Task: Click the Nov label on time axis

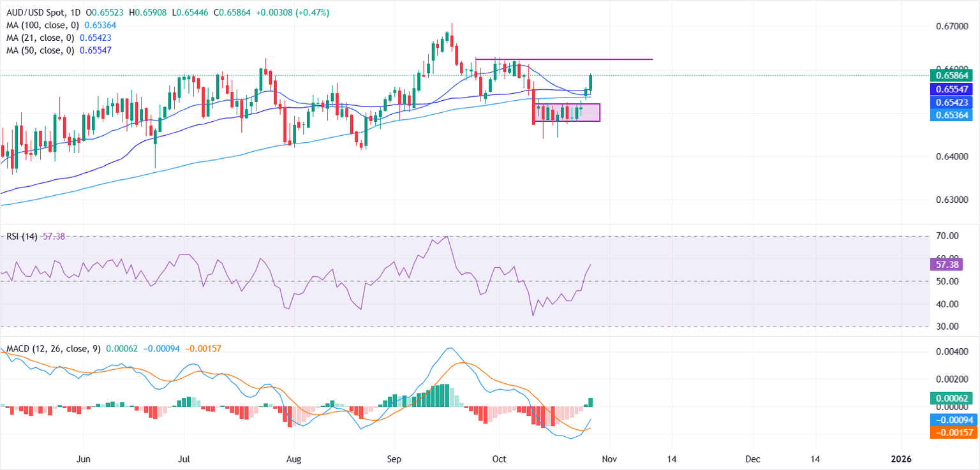Action: (x=609, y=459)
